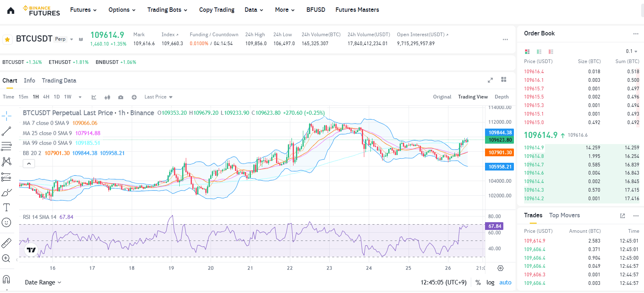
Task: Toggle percent scale on chart
Action: (x=478, y=282)
